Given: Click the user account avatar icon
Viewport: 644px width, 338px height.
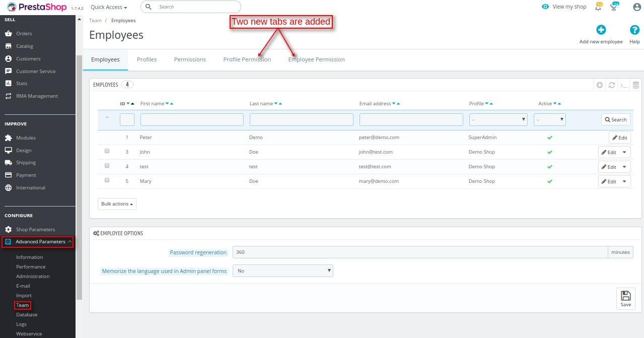Looking at the screenshot, I should (x=636, y=7).
